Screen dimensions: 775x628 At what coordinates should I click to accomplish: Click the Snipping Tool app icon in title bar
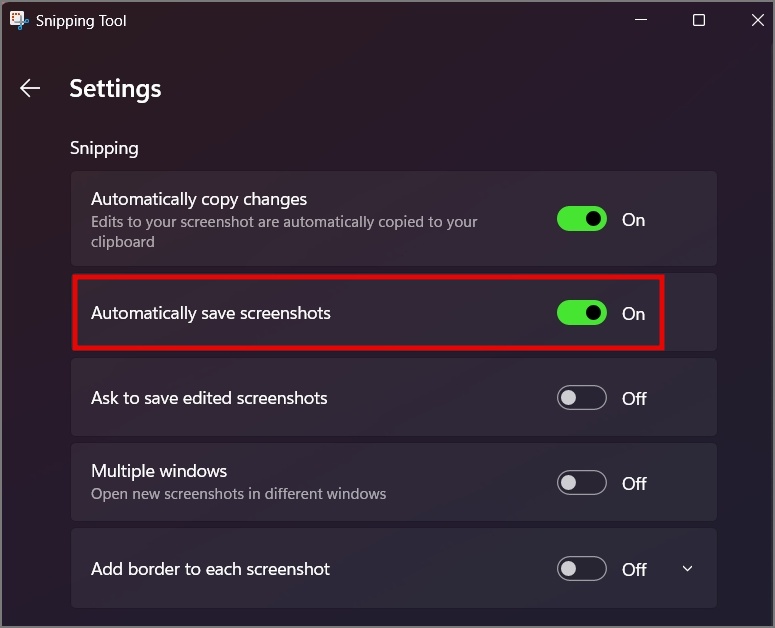19,20
